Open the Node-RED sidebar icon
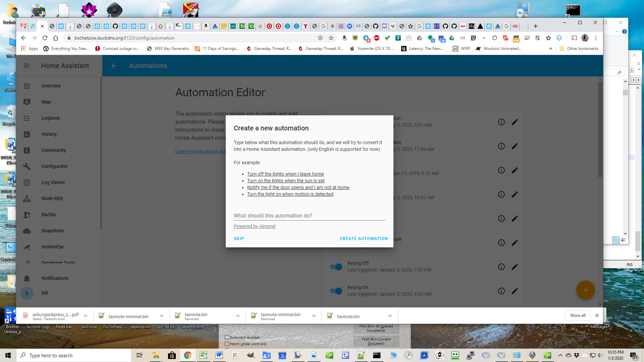 [27, 199]
